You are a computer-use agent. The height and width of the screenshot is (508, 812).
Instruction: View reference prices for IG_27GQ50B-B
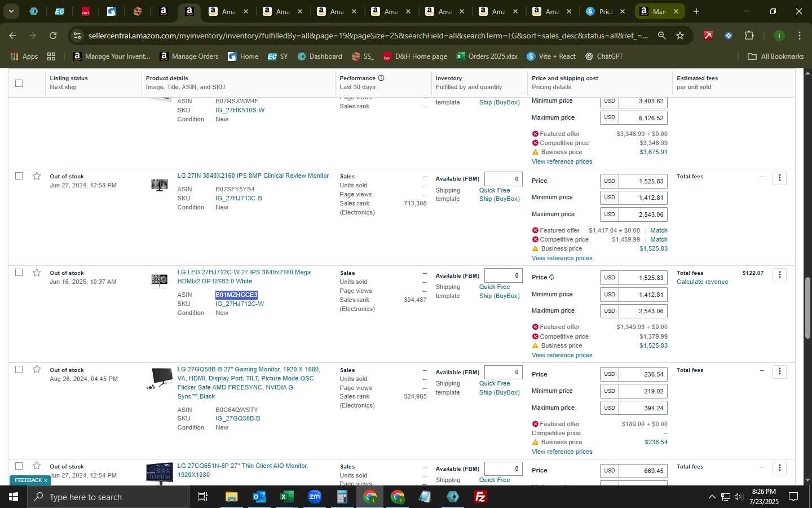562,452
